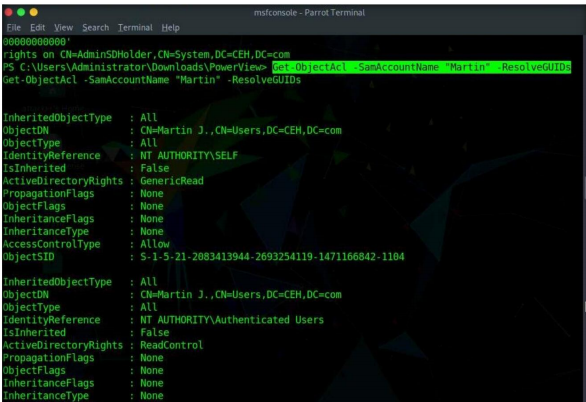
Task: Click the terminal scrollbar at right edge
Action: [584, 219]
